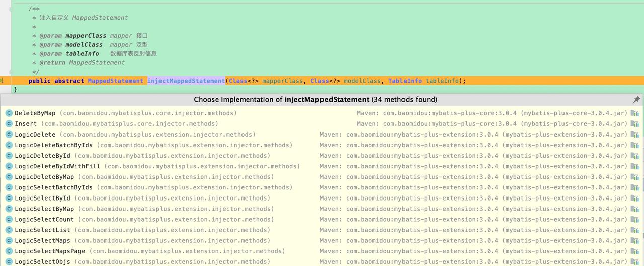Click the class icon beside Insert

pyautogui.click(x=9, y=124)
